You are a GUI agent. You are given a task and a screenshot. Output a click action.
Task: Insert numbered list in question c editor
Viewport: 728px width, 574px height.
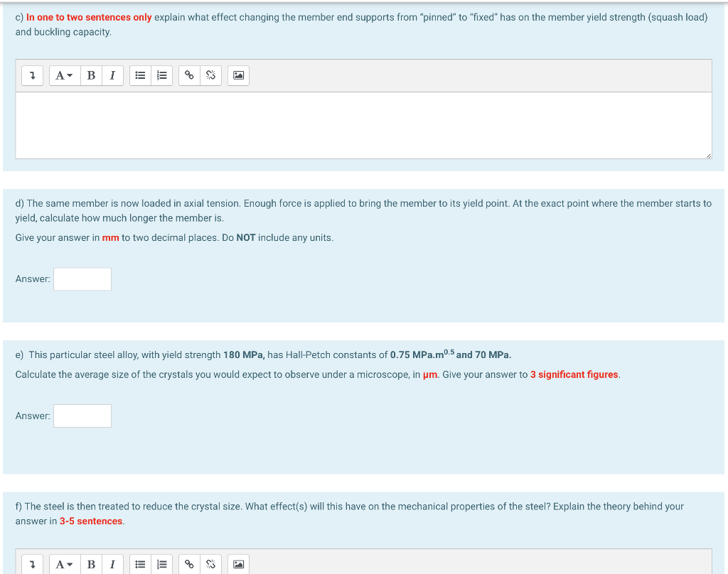point(161,75)
